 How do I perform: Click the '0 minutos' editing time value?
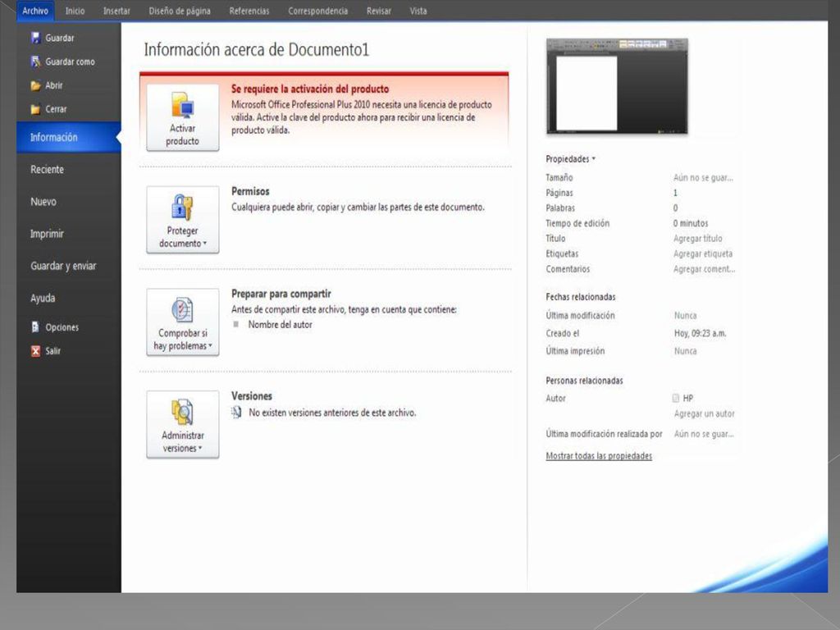691,223
